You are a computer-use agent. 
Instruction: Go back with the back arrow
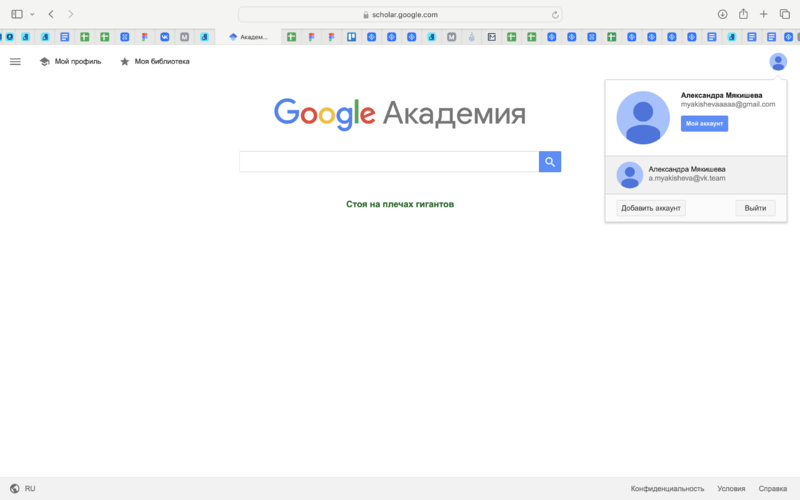pyautogui.click(x=51, y=14)
